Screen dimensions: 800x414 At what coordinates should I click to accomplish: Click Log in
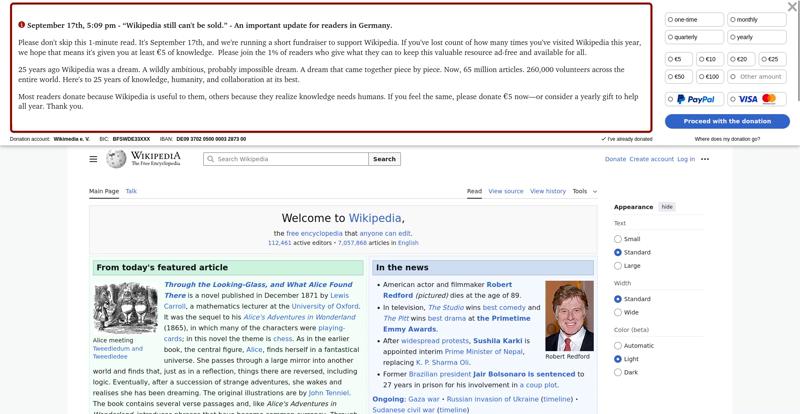(x=686, y=159)
